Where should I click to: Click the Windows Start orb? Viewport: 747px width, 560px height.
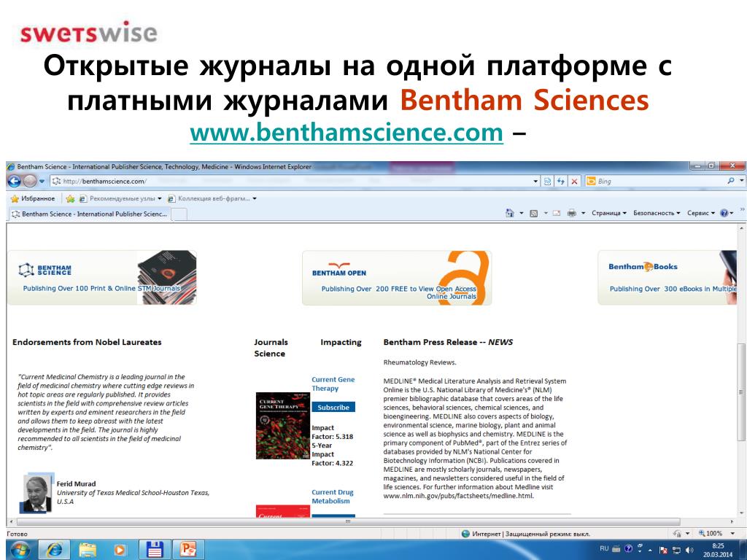[20, 550]
